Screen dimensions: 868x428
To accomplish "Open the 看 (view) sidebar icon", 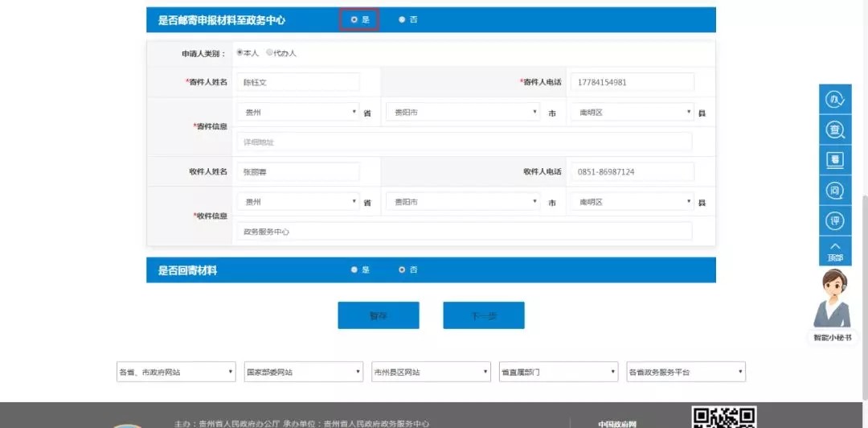I will tap(835, 160).
